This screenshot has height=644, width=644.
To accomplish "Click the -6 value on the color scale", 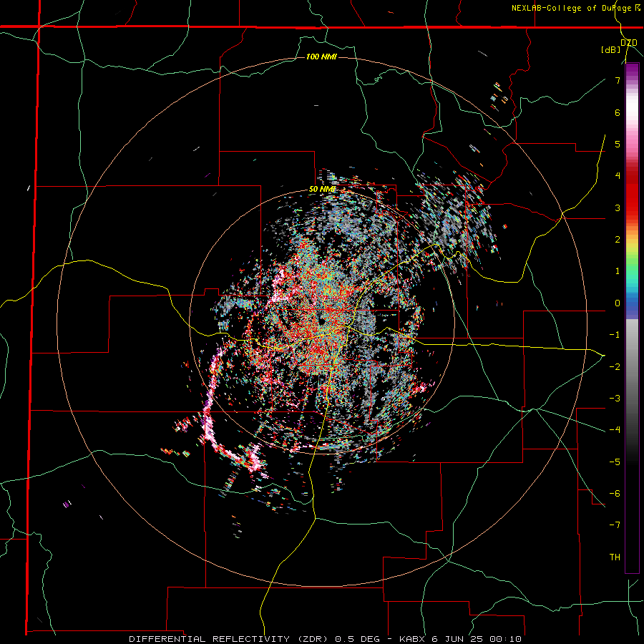I will click(615, 493).
